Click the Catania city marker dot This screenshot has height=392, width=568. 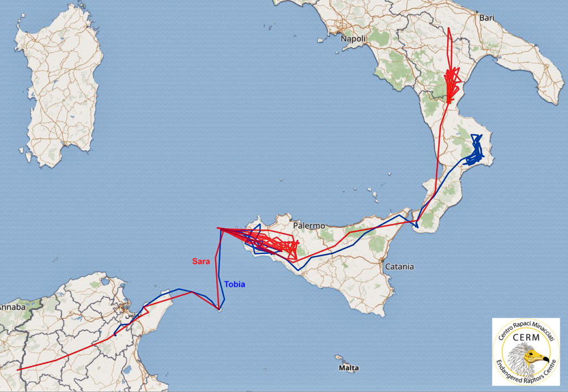pyautogui.click(x=382, y=261)
